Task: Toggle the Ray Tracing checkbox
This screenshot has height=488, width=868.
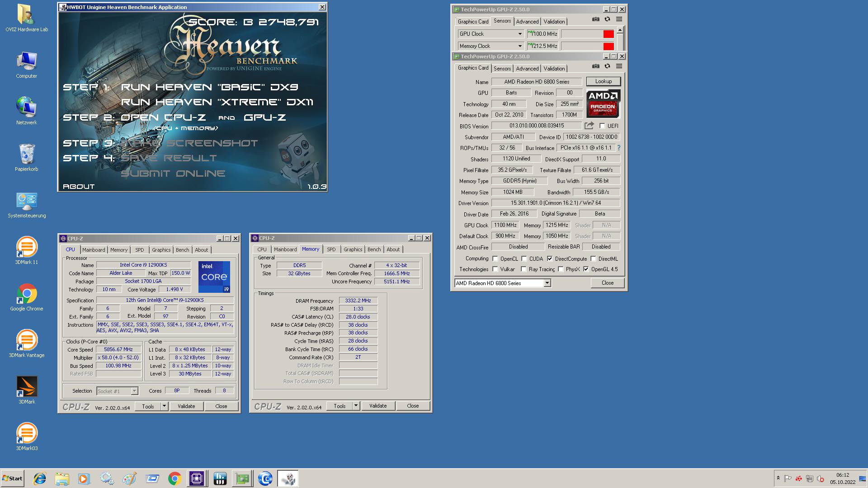Action: coord(524,269)
